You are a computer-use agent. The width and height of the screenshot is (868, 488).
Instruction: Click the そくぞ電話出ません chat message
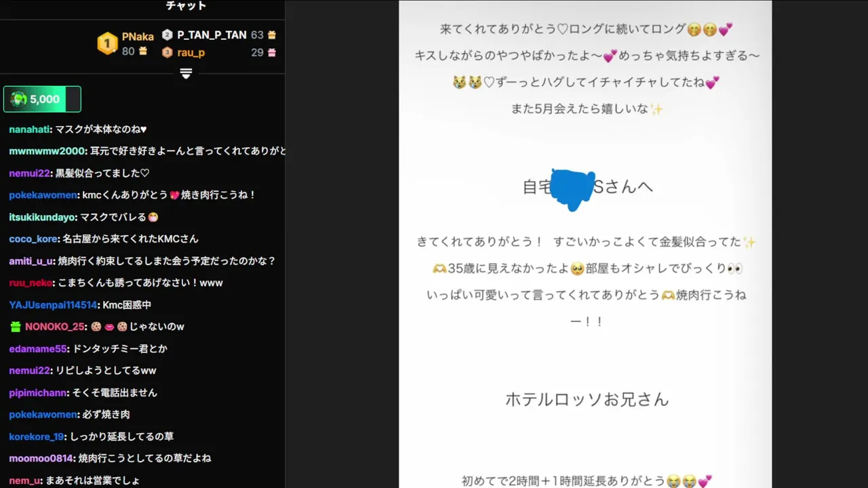[115, 392]
